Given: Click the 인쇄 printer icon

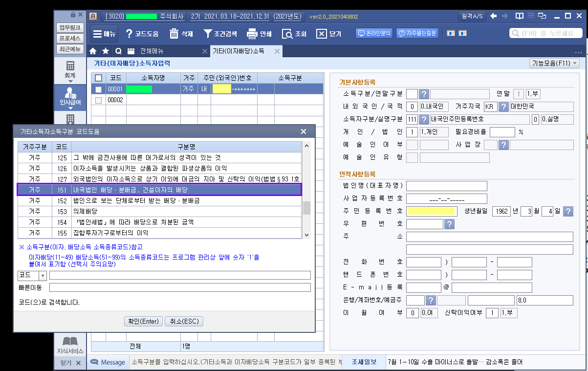Looking at the screenshot, I should 252,34.
